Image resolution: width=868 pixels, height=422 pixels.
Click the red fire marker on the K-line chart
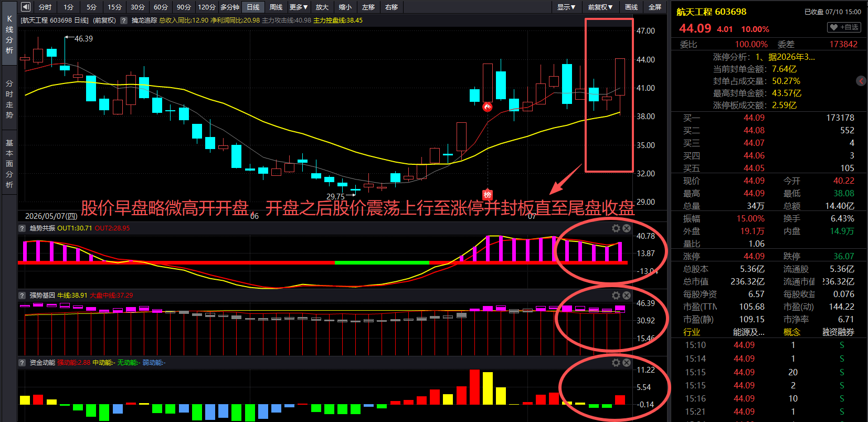488,107
